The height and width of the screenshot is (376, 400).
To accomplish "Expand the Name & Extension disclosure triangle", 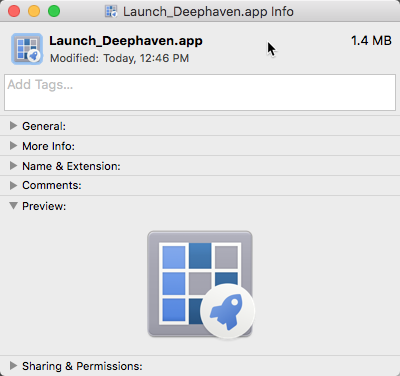I will [x=13, y=166].
